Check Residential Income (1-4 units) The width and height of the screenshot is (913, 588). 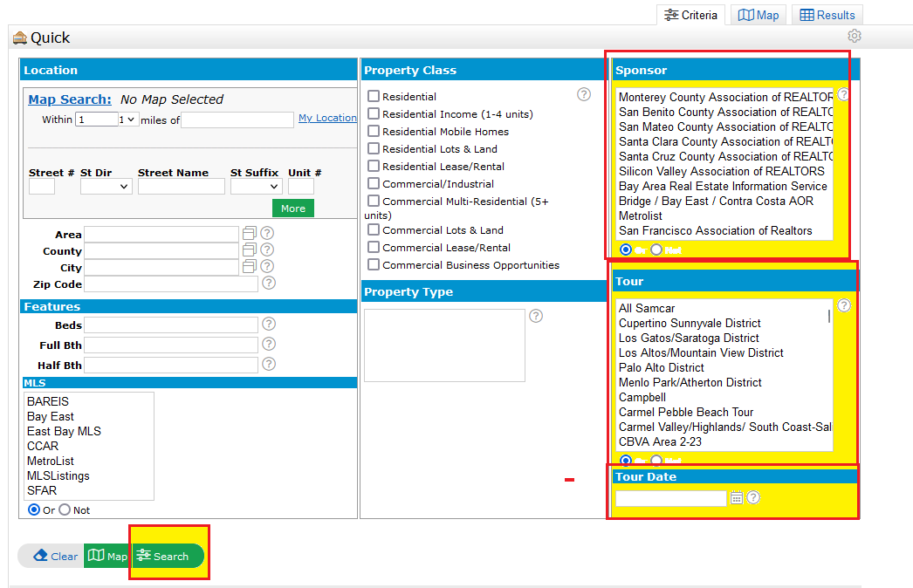click(374, 113)
